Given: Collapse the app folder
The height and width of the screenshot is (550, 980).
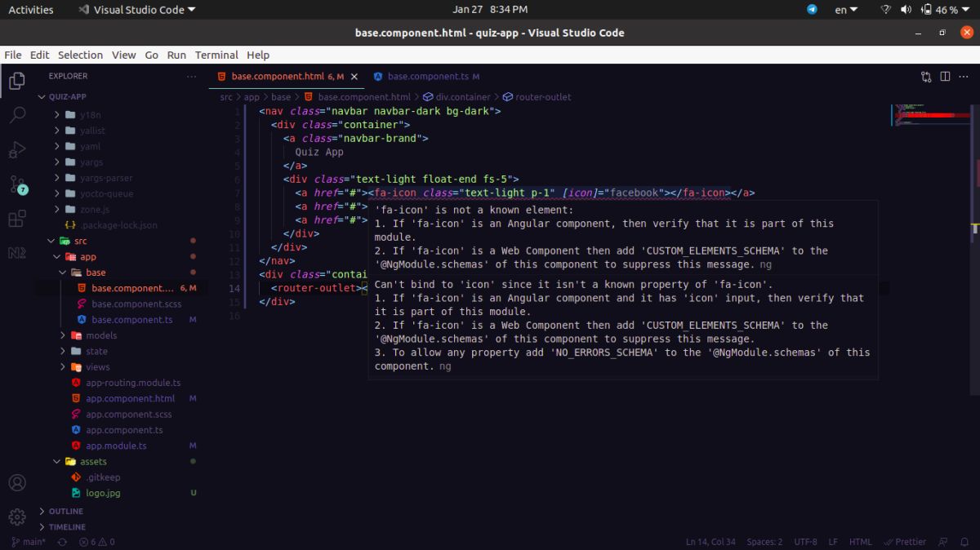Looking at the screenshot, I should coord(87,257).
